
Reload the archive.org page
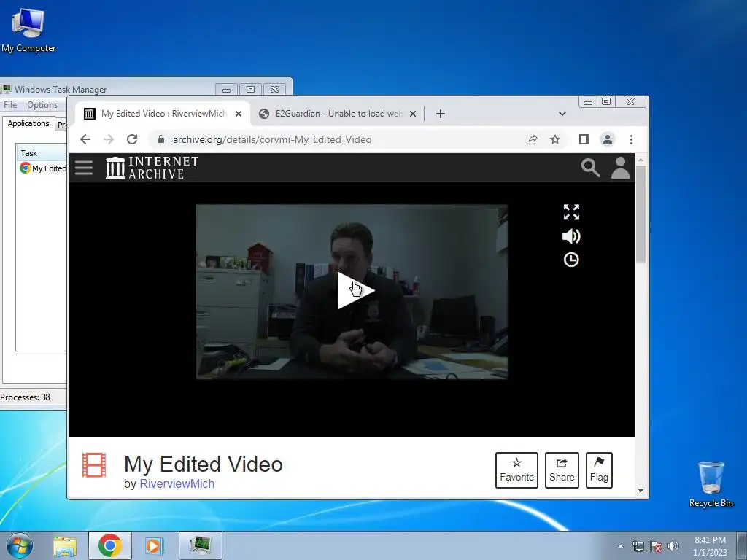tap(132, 139)
